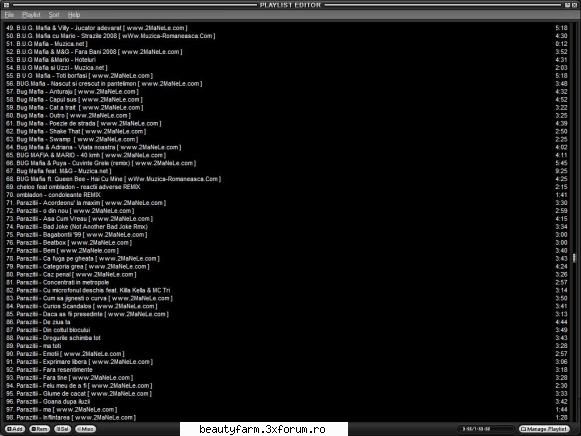This screenshot has width=581, height=436.
Task: Select track 60 Bug Mafia - Outro
Action: tap(286, 116)
